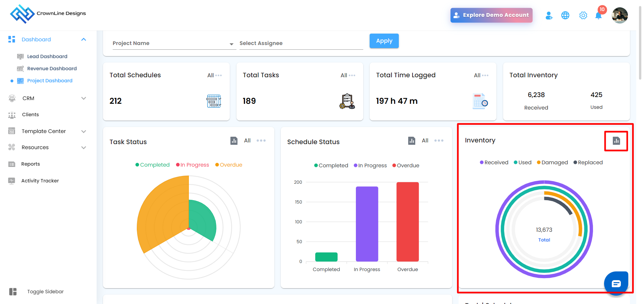Click Explore Demo Account button

(491, 15)
